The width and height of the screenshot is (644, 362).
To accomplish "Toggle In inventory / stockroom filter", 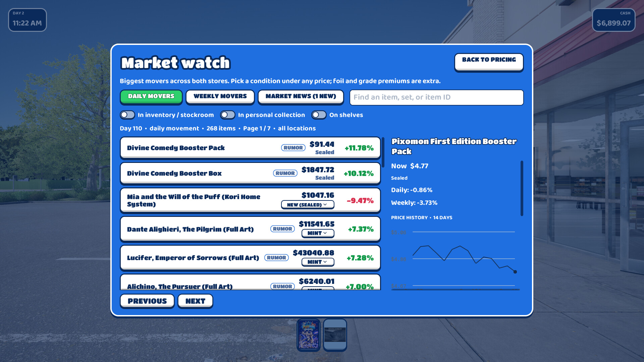I will tap(127, 115).
